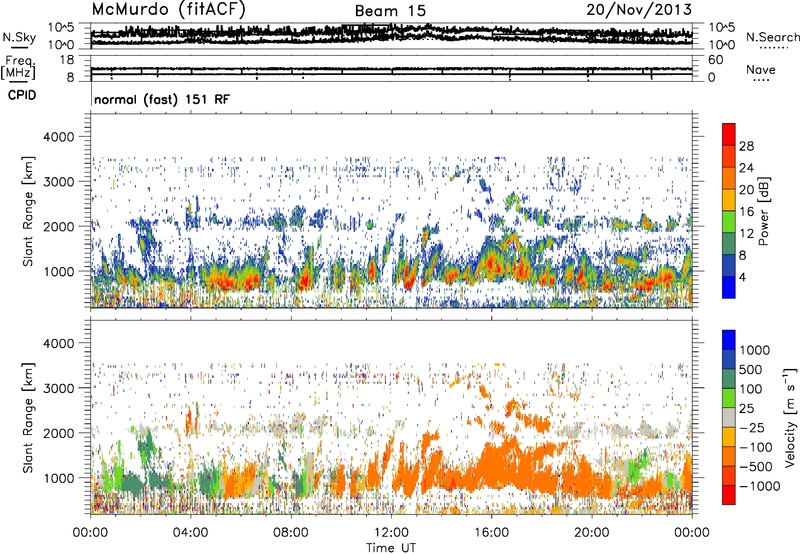Click the Beam 15 label
The image size is (800, 554).
(x=390, y=11)
